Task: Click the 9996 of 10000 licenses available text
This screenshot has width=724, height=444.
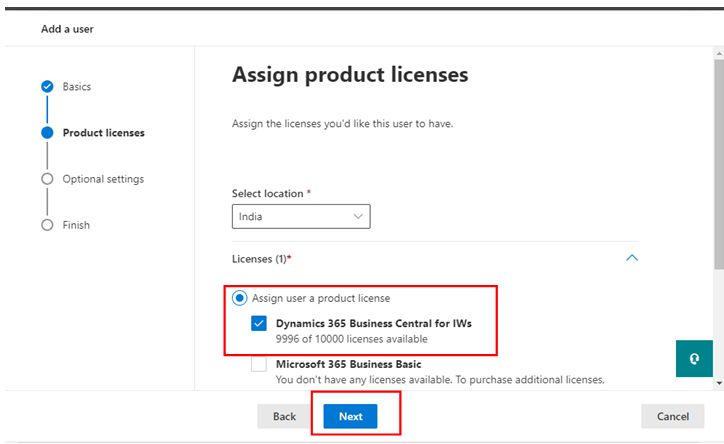Action: (x=352, y=339)
